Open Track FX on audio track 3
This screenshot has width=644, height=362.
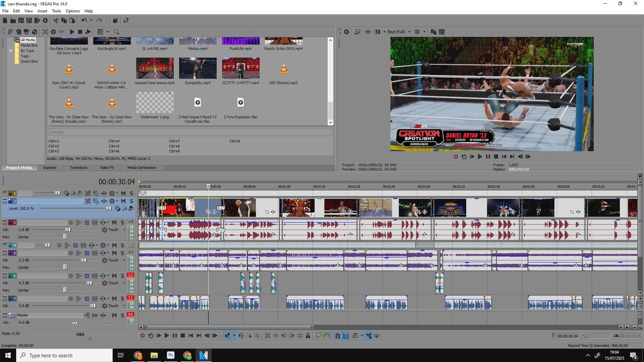[x=103, y=223]
